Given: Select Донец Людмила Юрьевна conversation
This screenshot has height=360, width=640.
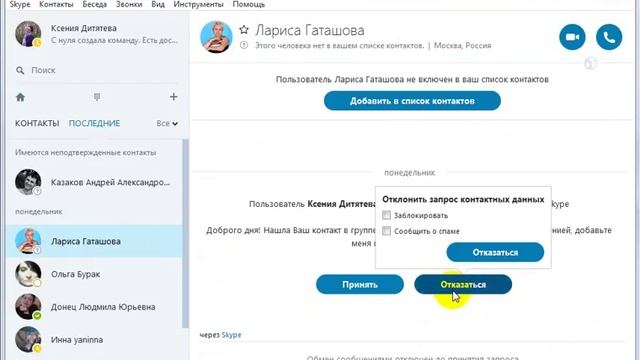Looking at the screenshot, I should pyautogui.click(x=94, y=307).
